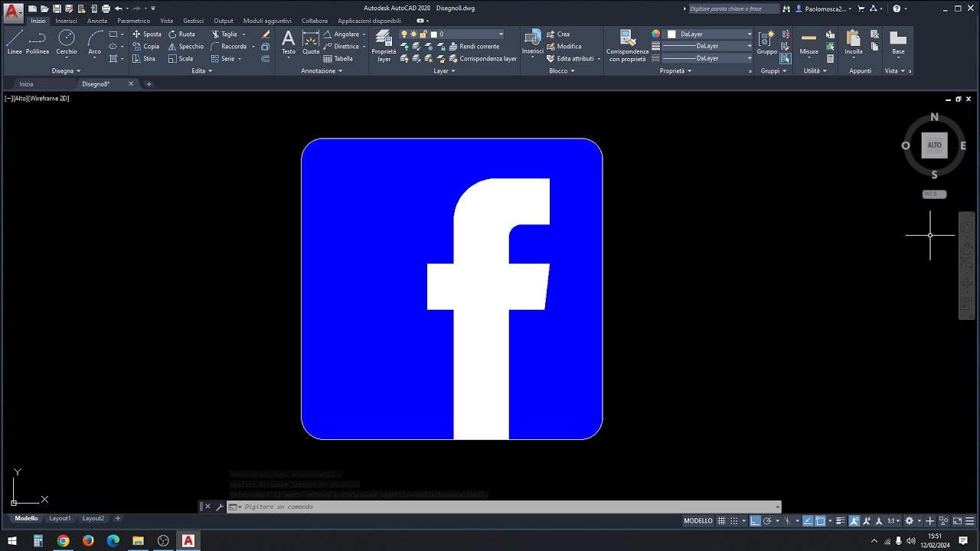The image size is (980, 551).
Task: Click the Copia copy tool
Action: point(145,47)
